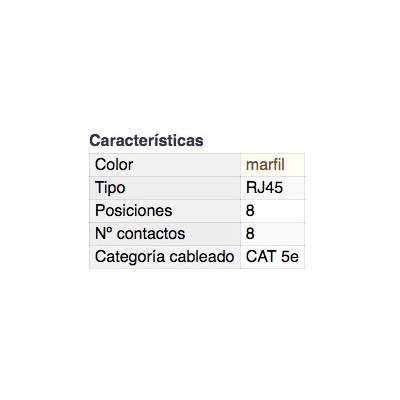Click the Nº abbreviation in table
This screenshot has width=400, height=400.
(104, 234)
